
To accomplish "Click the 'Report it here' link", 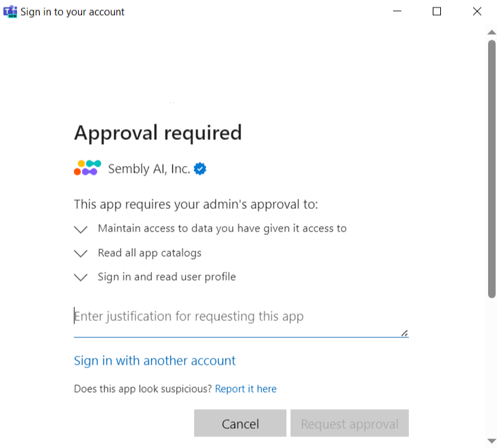I will tap(245, 389).
